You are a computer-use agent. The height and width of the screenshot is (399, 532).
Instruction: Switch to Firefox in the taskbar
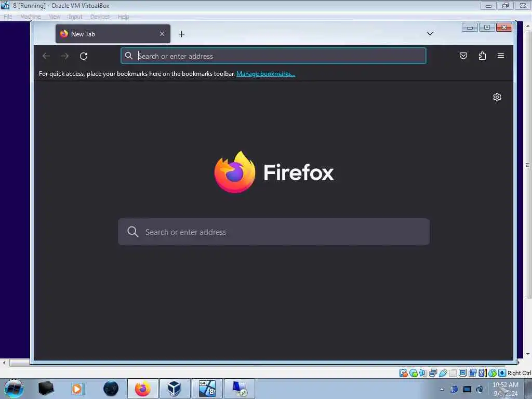pos(143,389)
